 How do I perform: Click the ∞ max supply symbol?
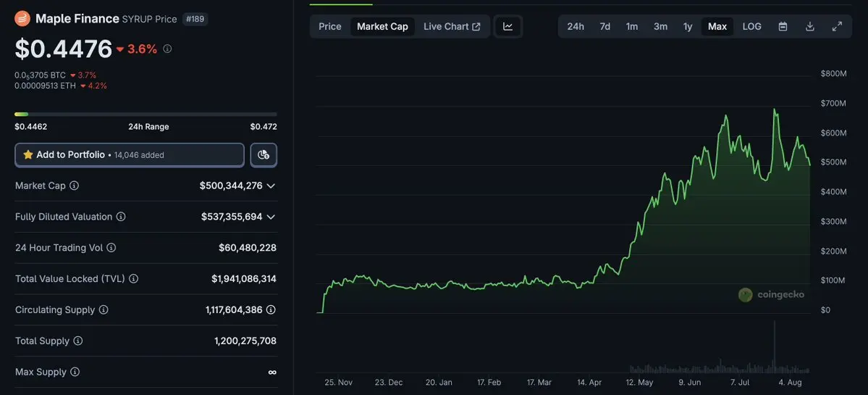coord(271,372)
